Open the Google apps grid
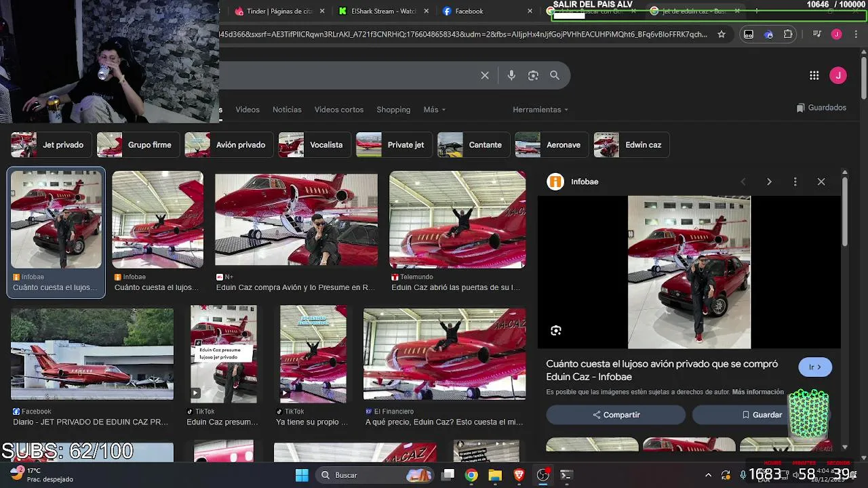This screenshot has width=868, height=488. point(814,75)
